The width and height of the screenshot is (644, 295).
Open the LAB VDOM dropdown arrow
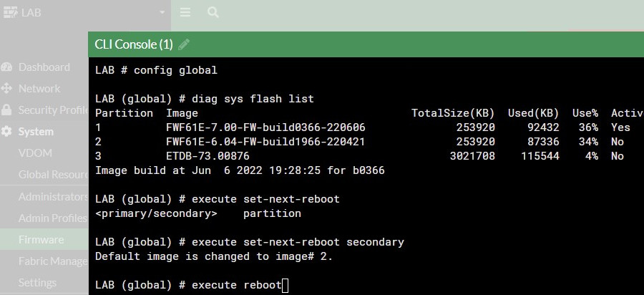(162, 12)
